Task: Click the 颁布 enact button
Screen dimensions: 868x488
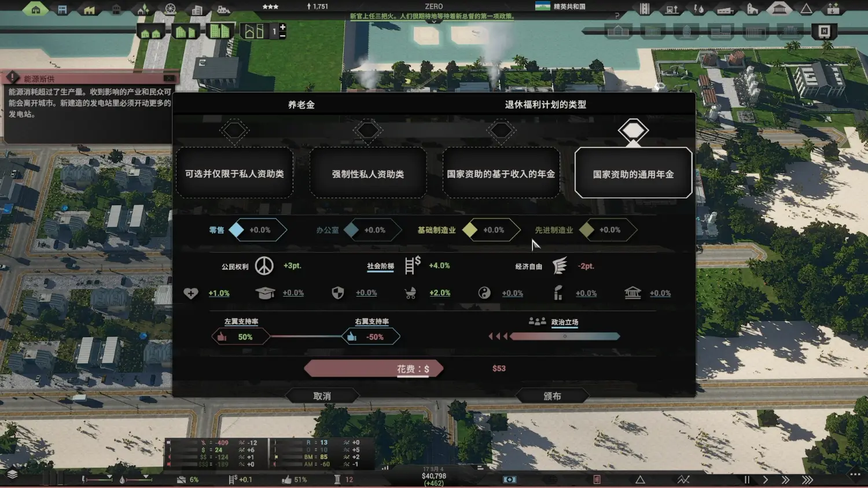Action: click(552, 396)
